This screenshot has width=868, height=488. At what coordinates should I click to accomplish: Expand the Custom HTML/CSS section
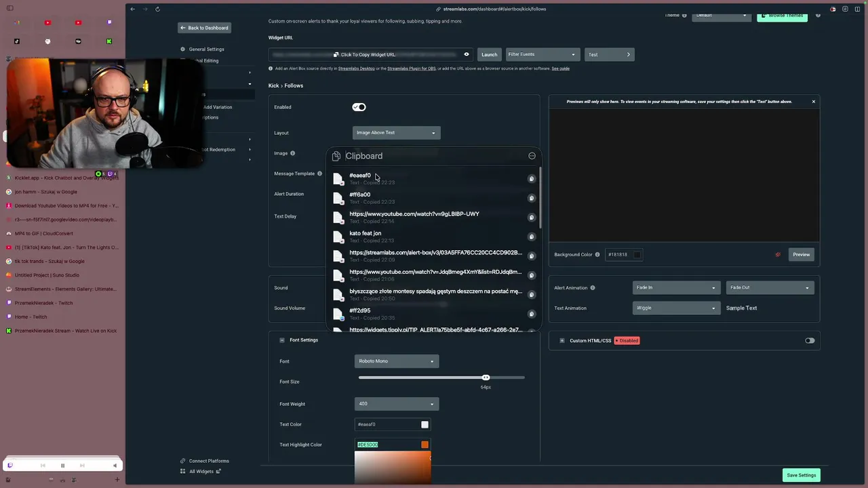[x=561, y=340]
